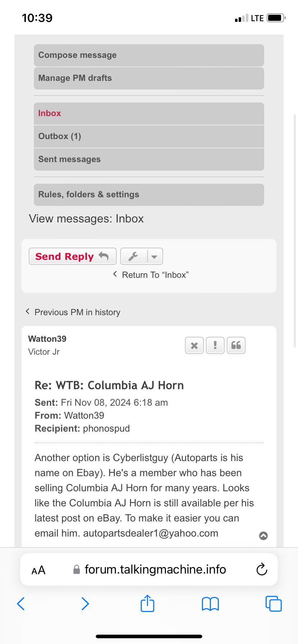The height and width of the screenshot is (644, 298).
Task: Tap the forum.talkingmachine.info address field
Action: click(x=155, y=570)
